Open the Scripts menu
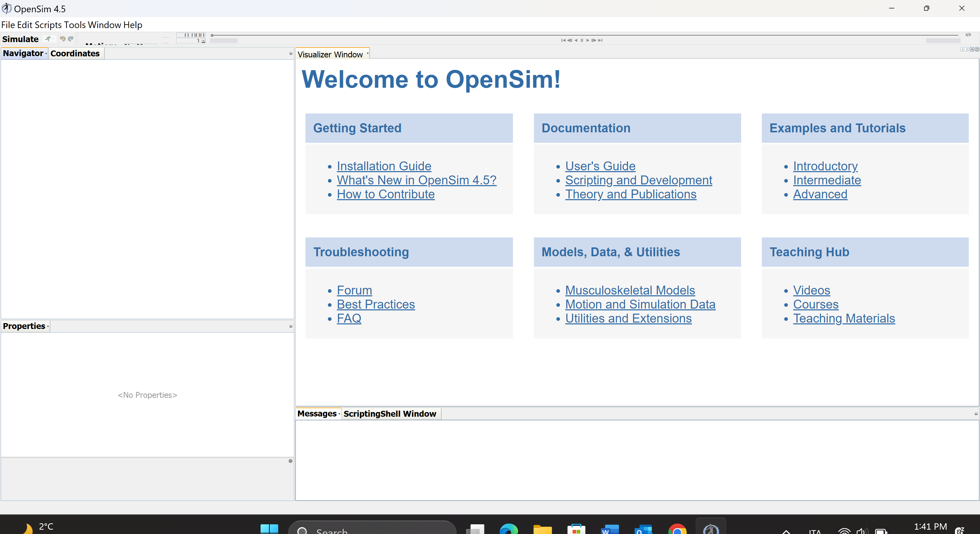The image size is (980, 534). [x=48, y=25]
